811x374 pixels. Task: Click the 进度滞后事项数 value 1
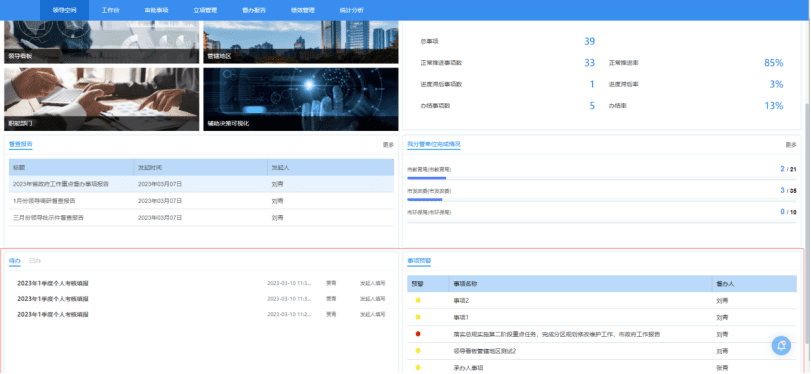coord(592,84)
